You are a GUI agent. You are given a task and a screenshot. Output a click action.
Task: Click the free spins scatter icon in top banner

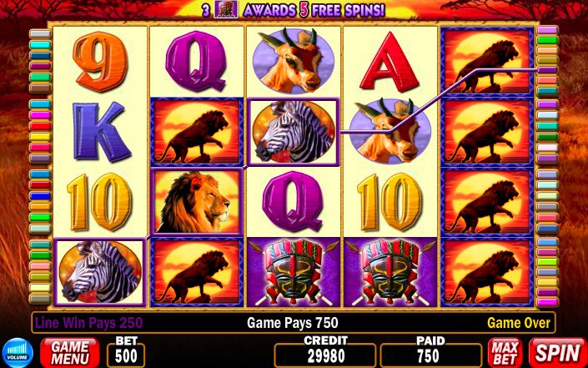point(226,10)
